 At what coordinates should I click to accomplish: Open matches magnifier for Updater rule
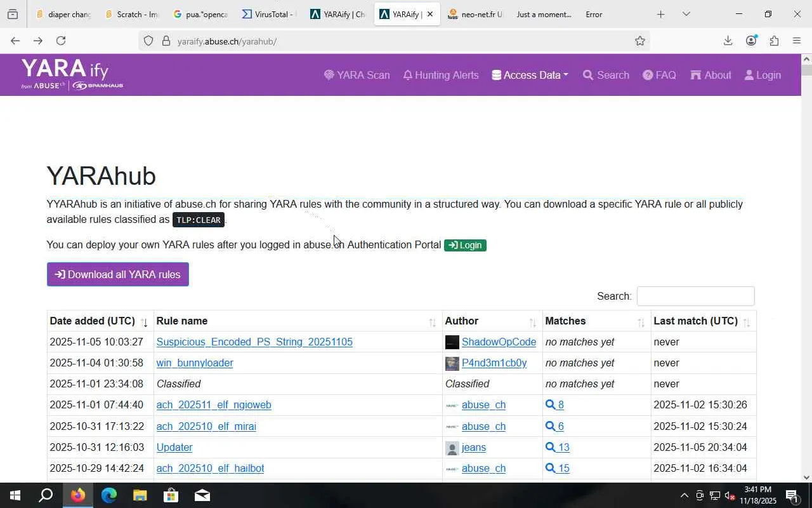558,448
